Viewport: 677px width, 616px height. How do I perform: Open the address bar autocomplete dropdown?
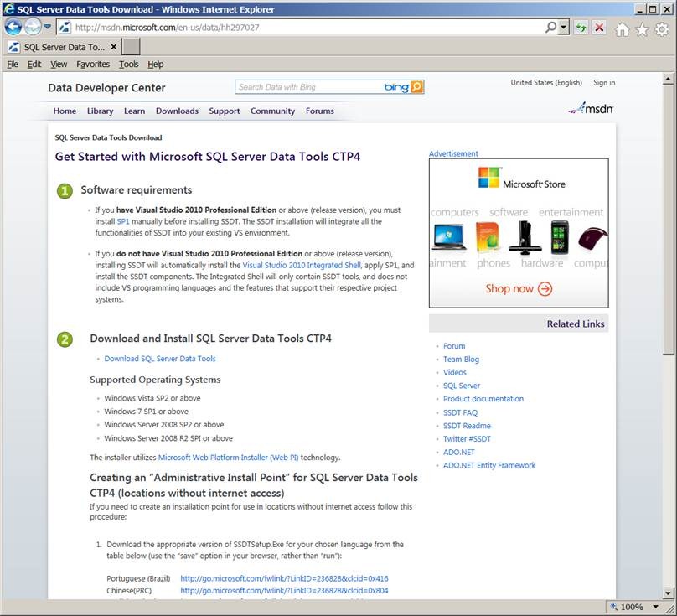(x=563, y=28)
